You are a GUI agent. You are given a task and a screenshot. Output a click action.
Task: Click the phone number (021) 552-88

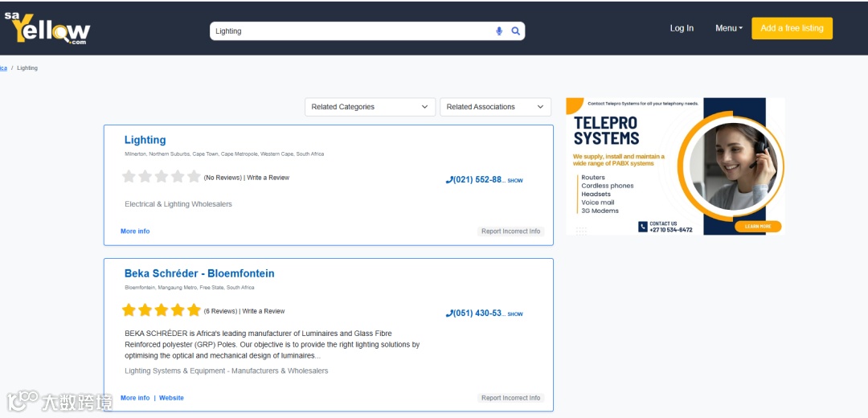click(476, 180)
